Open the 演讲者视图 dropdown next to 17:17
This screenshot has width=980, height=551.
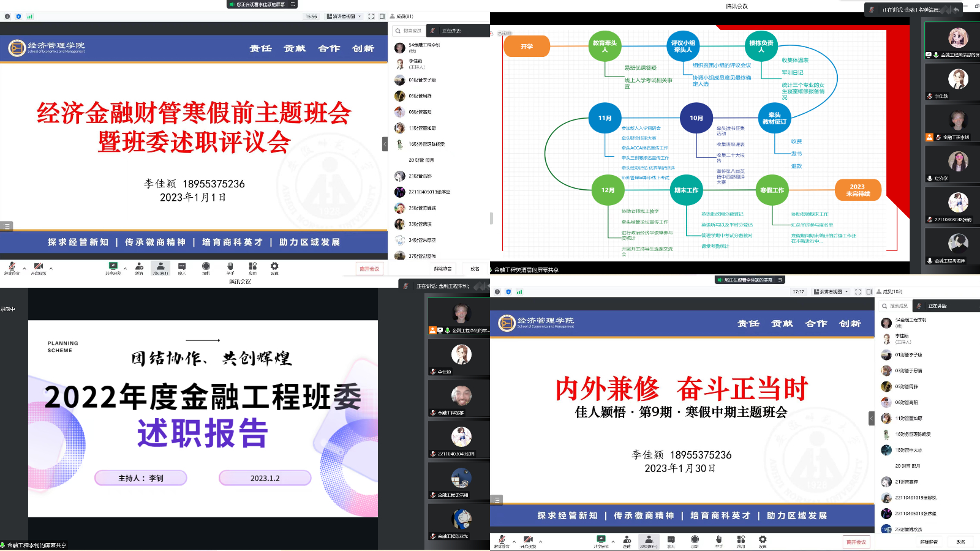tap(831, 292)
